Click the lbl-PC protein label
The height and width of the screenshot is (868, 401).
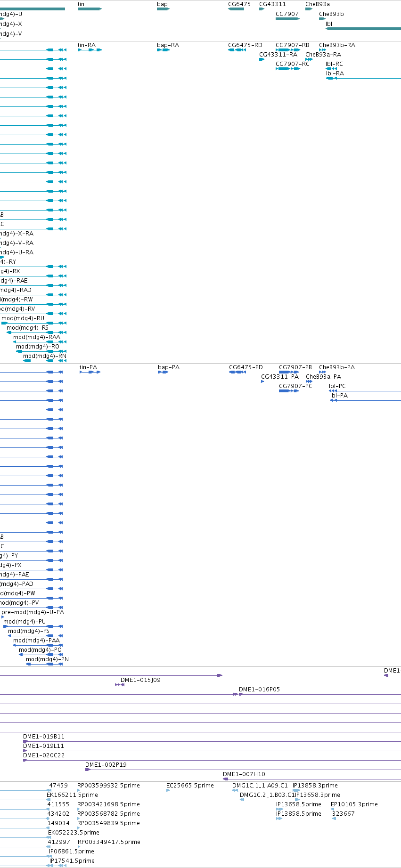(337, 386)
